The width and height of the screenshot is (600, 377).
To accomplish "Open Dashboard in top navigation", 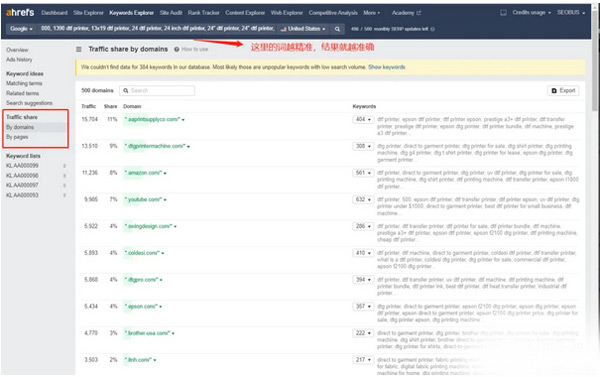I will tap(54, 13).
